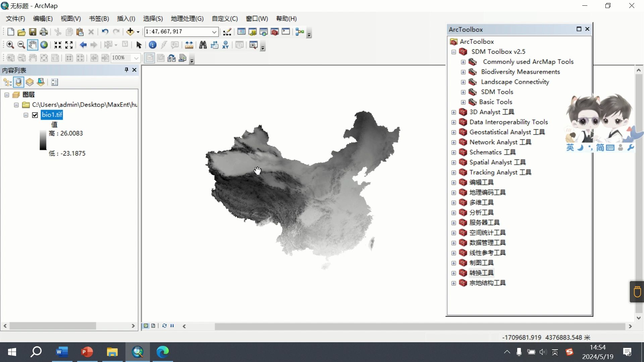Uncheck the bio1.tif layer visibility checkbox
The image size is (644, 362).
click(35, 115)
